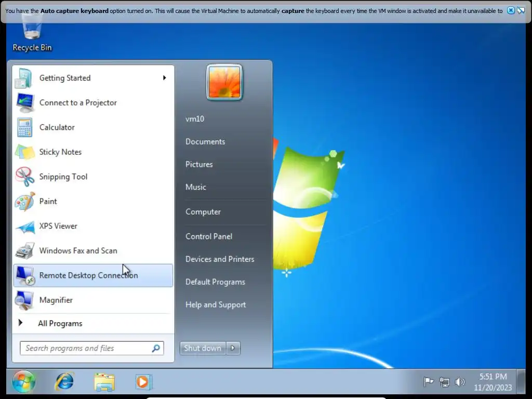Open Sticky Notes via its icon

(24, 152)
